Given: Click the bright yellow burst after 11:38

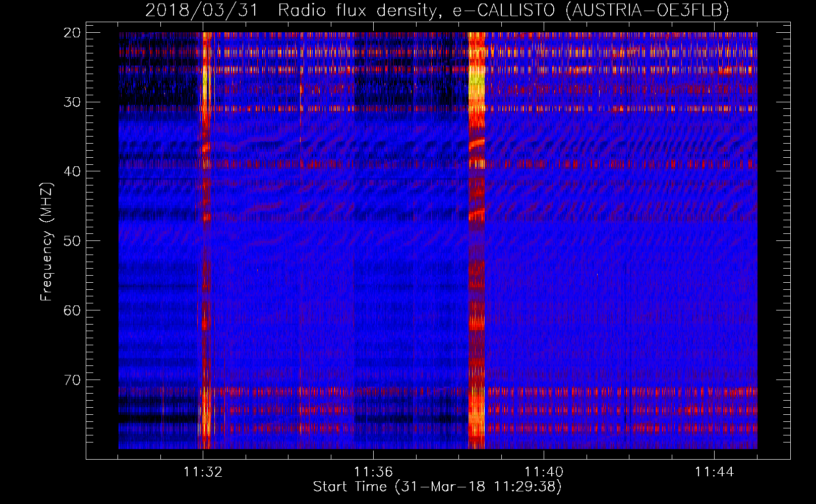Looking at the screenshot, I should [x=477, y=240].
